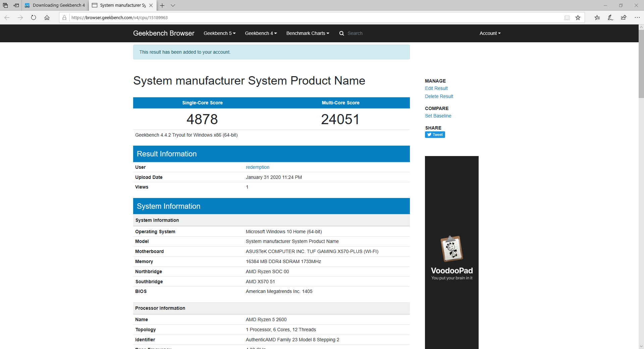The image size is (644, 349).
Task: Click the motherboard TUF GAMING X570-PLUS value
Action: [x=312, y=251]
